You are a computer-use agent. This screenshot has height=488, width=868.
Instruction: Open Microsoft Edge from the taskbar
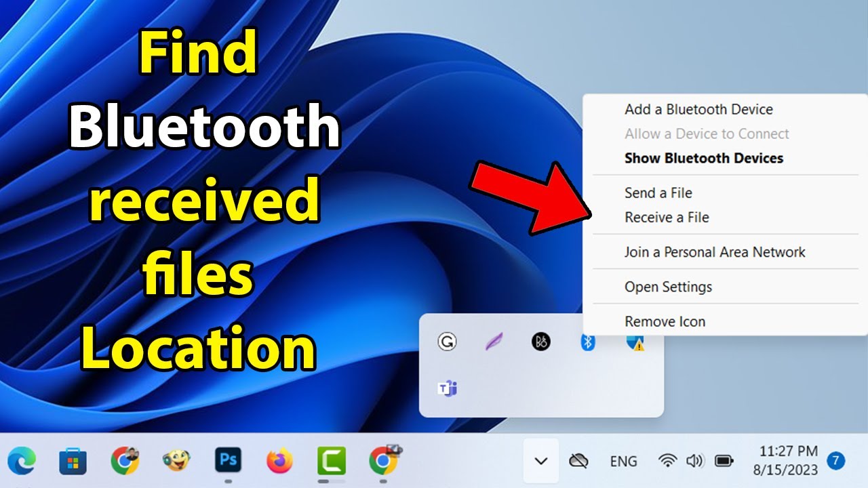coord(22,462)
